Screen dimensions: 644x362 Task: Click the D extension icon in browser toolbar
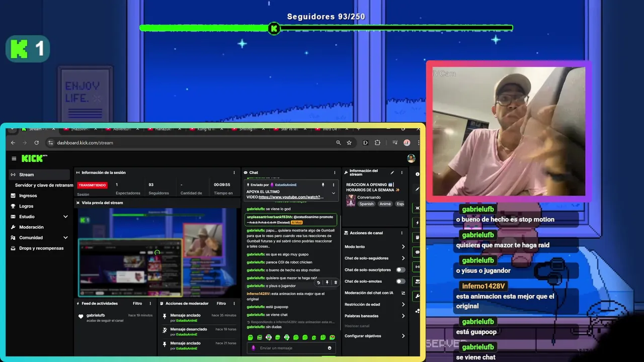pos(365,143)
